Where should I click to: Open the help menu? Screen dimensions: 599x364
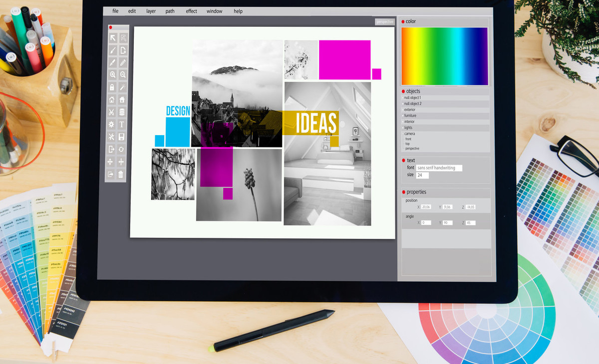point(238,11)
